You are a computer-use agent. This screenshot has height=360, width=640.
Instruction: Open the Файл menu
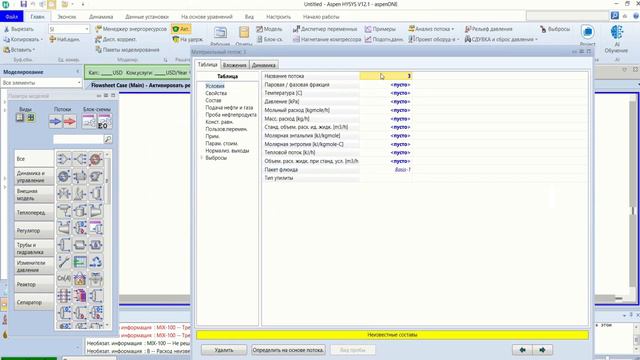click(x=11, y=17)
